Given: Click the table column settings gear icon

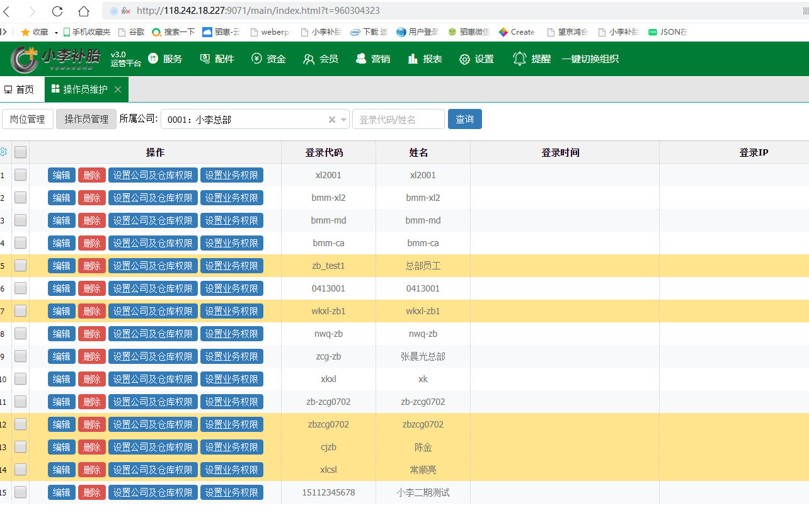Looking at the screenshot, I should tap(3, 152).
